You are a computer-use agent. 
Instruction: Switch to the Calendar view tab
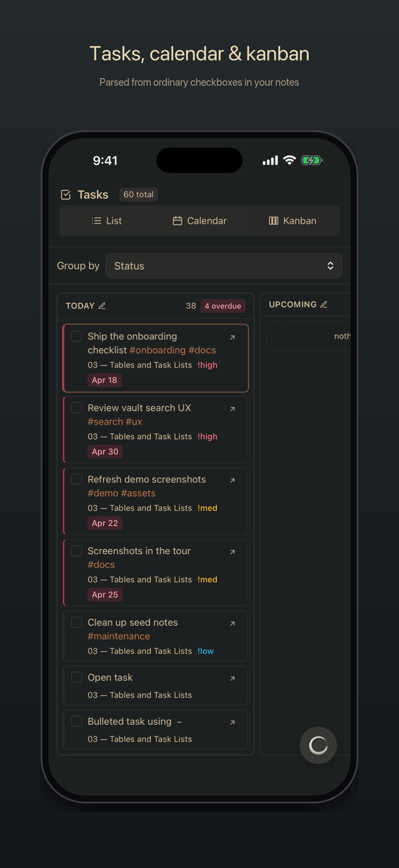[x=199, y=221]
